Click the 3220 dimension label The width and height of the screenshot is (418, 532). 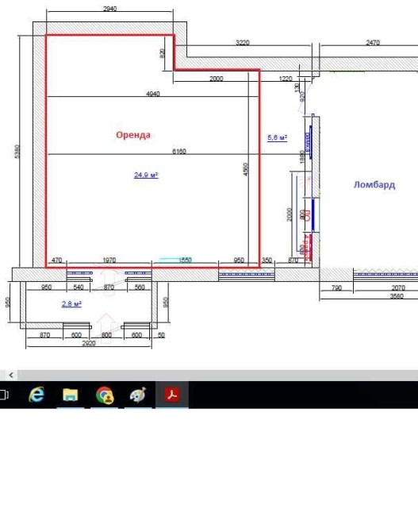pyautogui.click(x=243, y=42)
